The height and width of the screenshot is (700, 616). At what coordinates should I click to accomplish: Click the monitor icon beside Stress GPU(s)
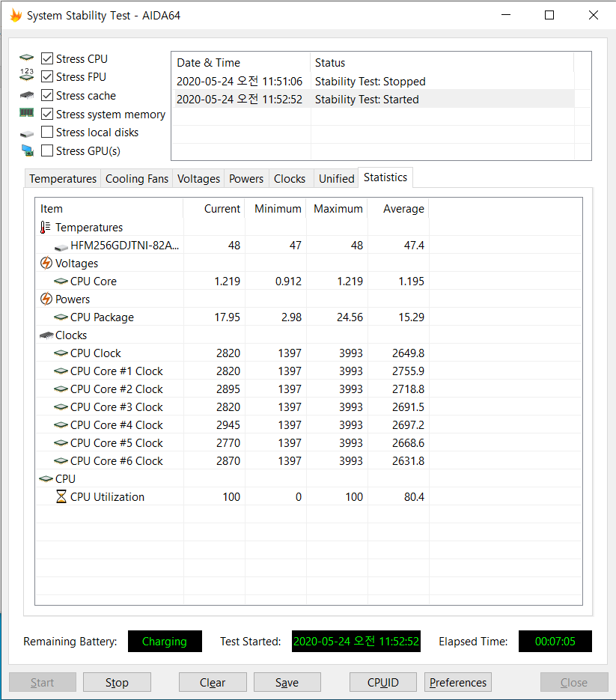(x=27, y=150)
